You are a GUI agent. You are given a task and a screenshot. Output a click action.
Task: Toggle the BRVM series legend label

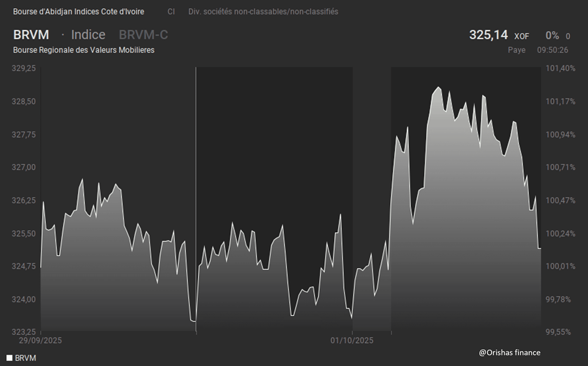click(x=26, y=358)
